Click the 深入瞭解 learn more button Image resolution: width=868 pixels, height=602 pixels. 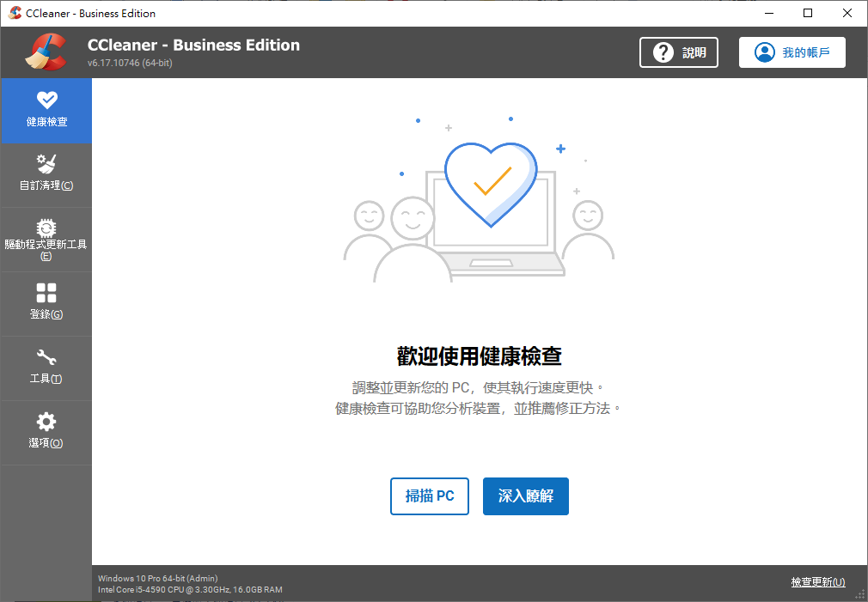click(526, 496)
